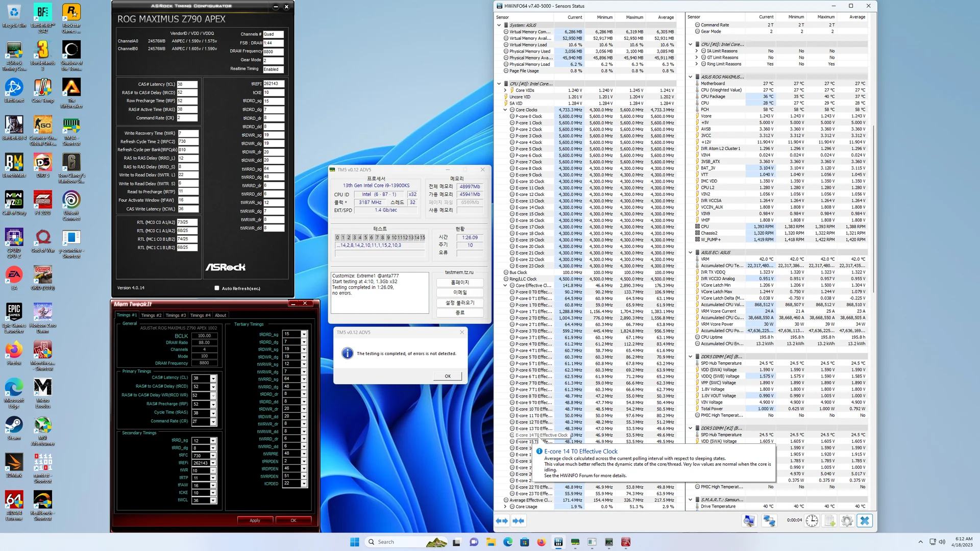The width and height of the screenshot is (980, 551).
Task: Open CAS# Latency (CL) dropdown in MemTweakIt
Action: pos(213,379)
